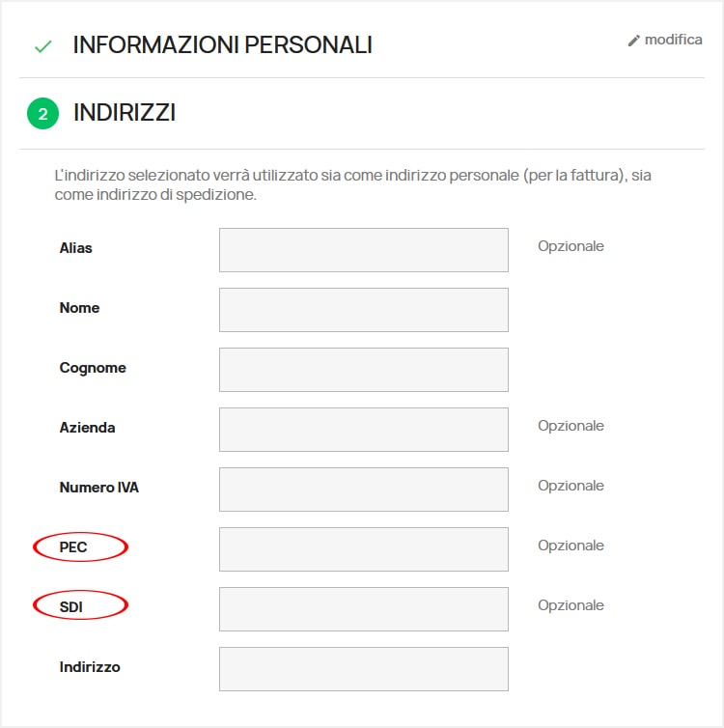Click the Opzionale note beside Azienda
Viewport: 724px width, 728px height.
(571, 426)
